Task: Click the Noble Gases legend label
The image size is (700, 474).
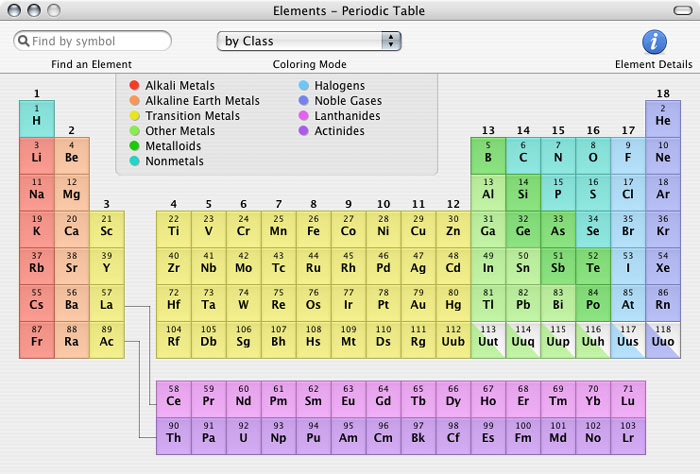Action: click(348, 101)
